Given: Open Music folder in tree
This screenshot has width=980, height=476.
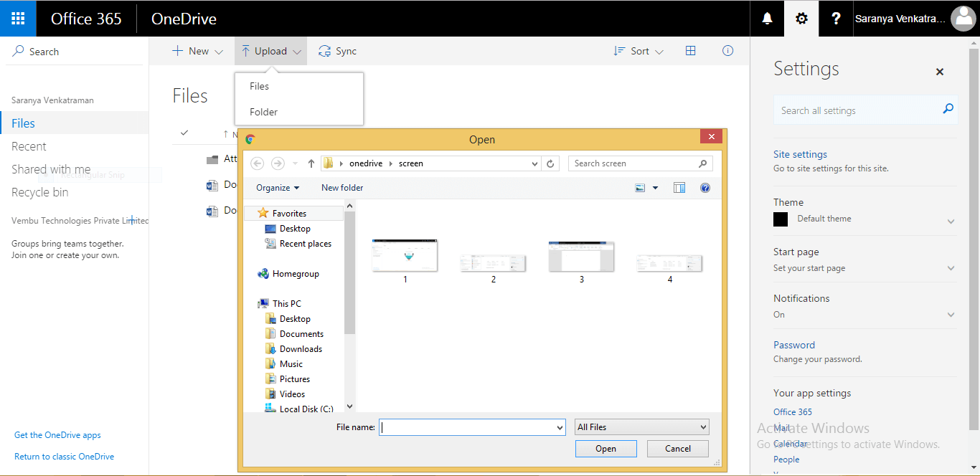Looking at the screenshot, I should tap(291, 364).
